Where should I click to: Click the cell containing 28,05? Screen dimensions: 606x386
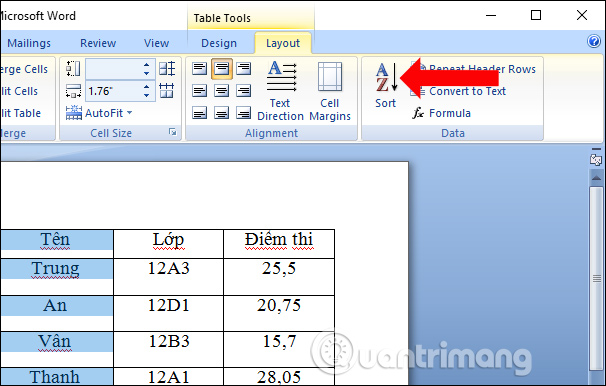[x=279, y=377]
